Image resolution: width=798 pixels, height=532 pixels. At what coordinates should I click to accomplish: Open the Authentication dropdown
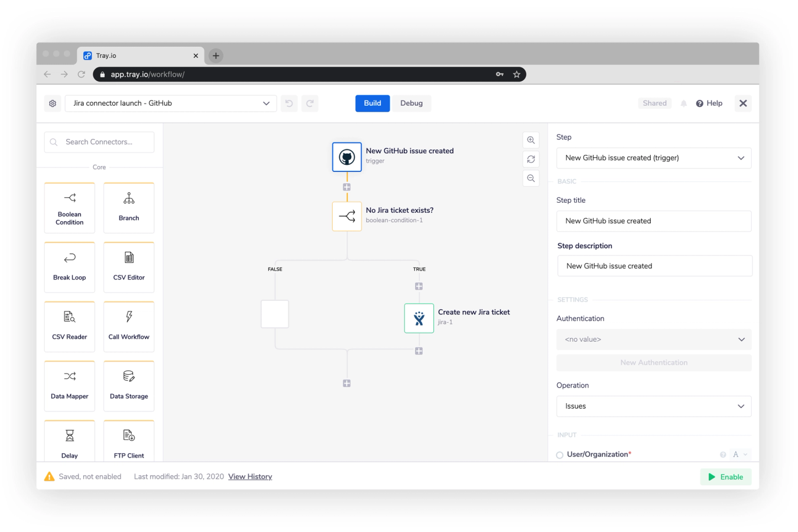pyautogui.click(x=654, y=339)
